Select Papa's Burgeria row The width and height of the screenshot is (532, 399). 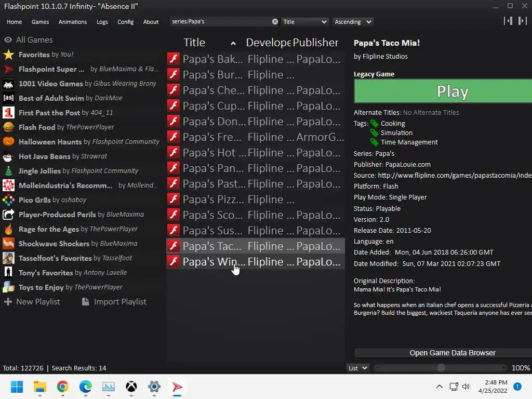tap(256, 75)
